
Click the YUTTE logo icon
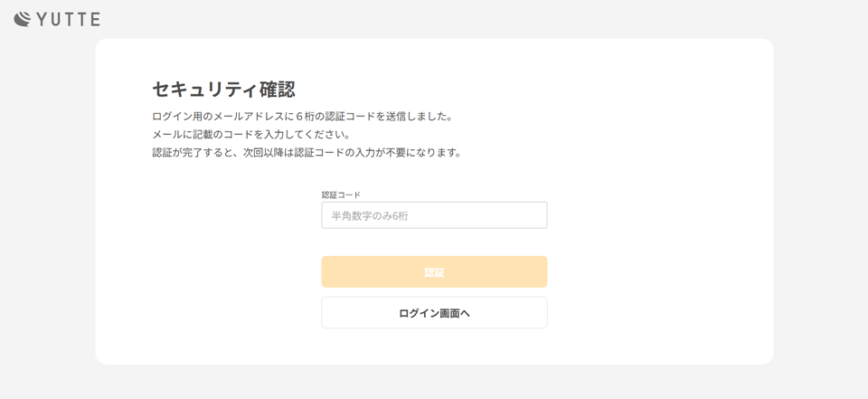click(x=22, y=19)
